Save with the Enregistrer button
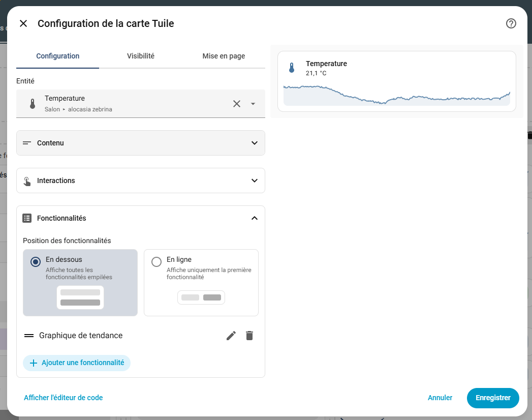532x420 pixels. 492,398
